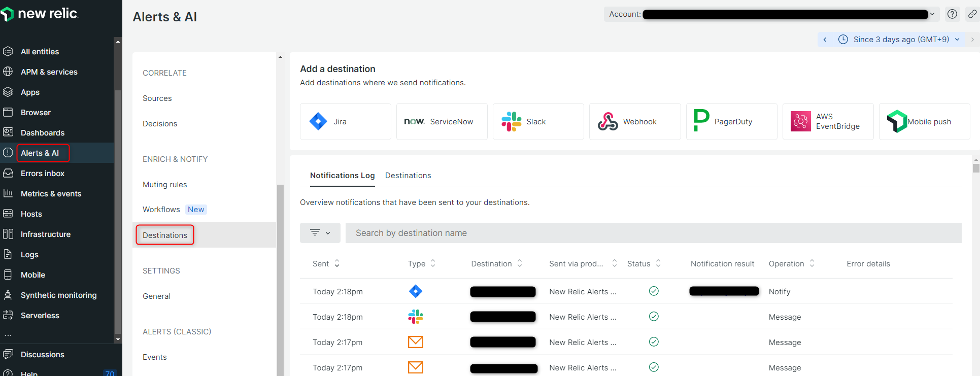
Task: Click the PagerDuty P logo
Action: (701, 121)
